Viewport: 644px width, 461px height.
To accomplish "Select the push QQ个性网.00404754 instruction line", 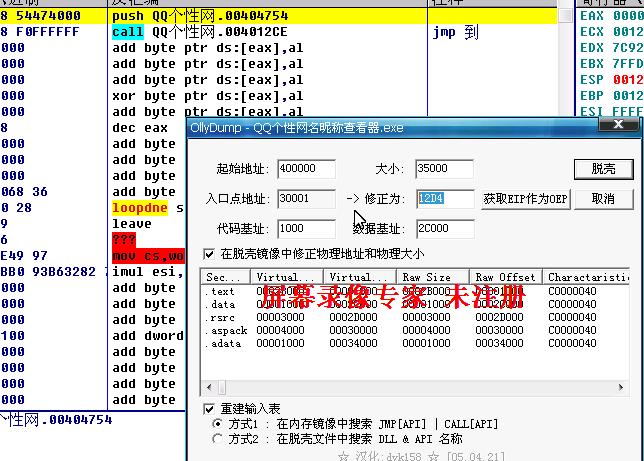I will [278, 16].
